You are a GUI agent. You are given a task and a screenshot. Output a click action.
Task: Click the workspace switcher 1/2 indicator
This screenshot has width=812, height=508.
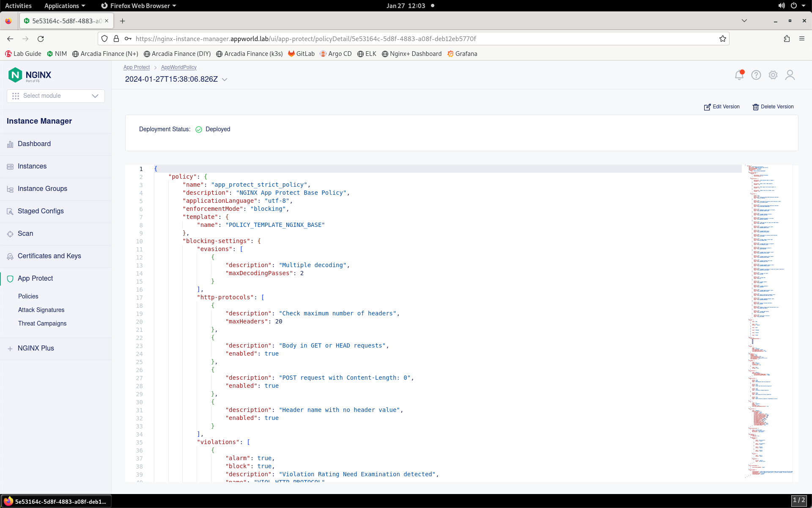(x=799, y=500)
